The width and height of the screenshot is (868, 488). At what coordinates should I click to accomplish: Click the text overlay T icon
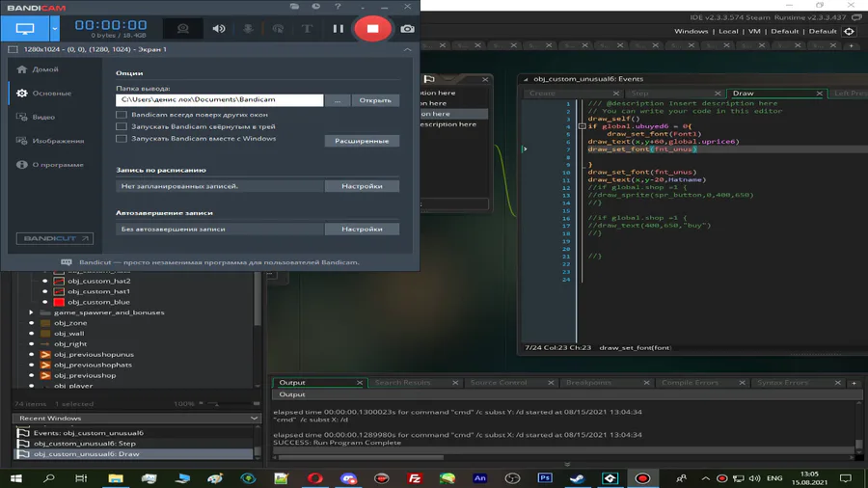pyautogui.click(x=307, y=29)
